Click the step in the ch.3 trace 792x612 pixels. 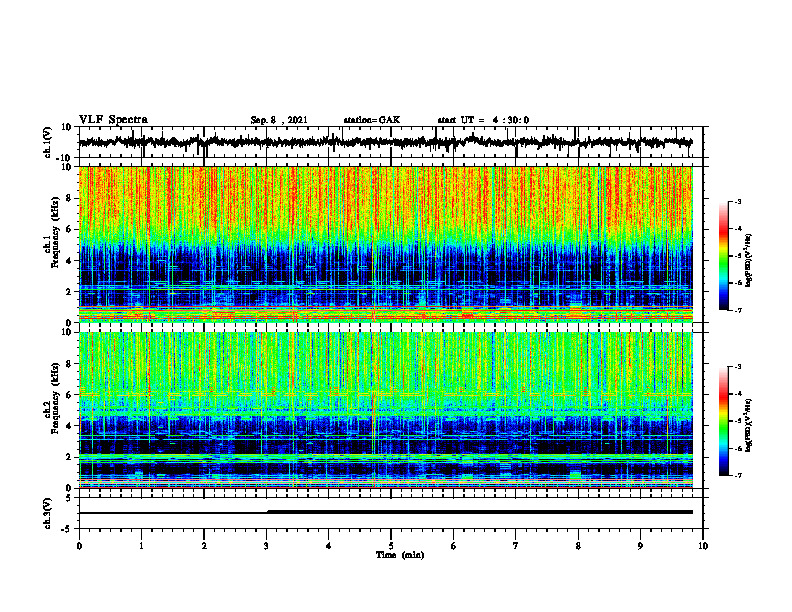point(268,512)
